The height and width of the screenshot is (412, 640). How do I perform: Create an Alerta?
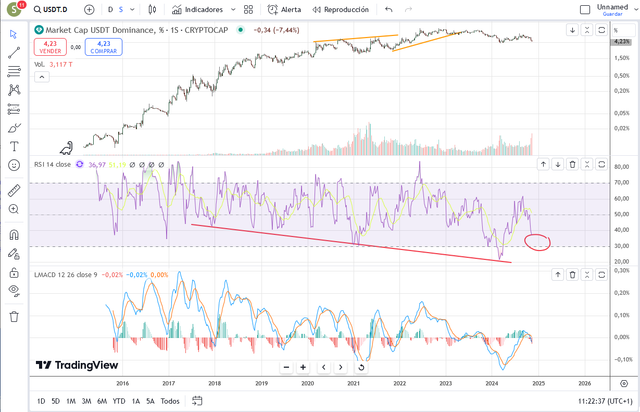click(284, 9)
